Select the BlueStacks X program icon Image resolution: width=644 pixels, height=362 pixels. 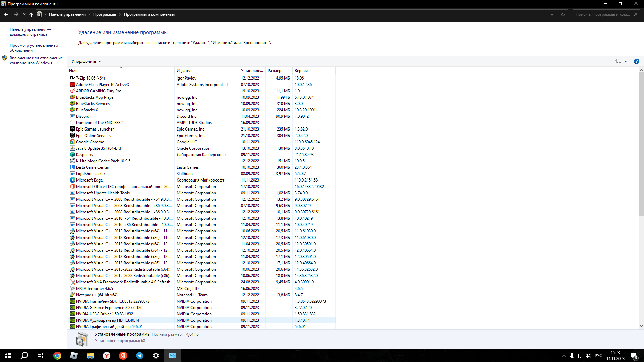72,110
